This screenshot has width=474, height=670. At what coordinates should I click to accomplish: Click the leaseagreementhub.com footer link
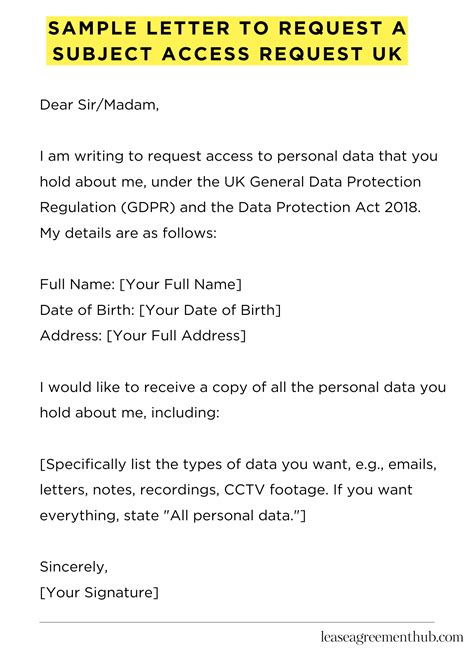(392, 637)
